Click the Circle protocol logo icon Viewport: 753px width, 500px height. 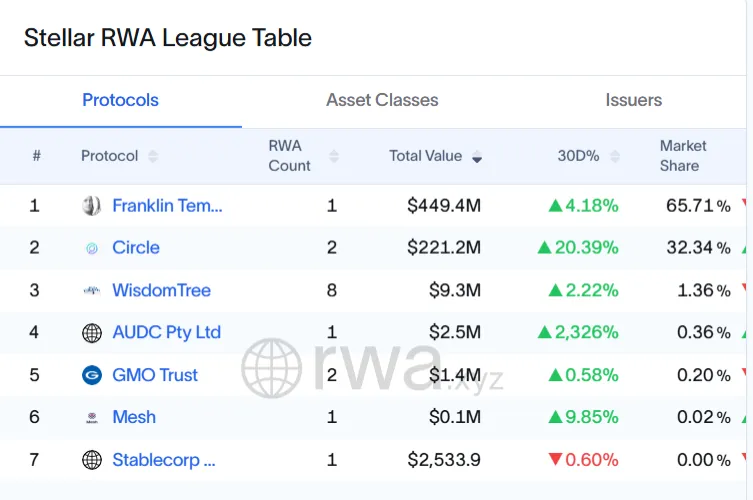pyautogui.click(x=92, y=248)
